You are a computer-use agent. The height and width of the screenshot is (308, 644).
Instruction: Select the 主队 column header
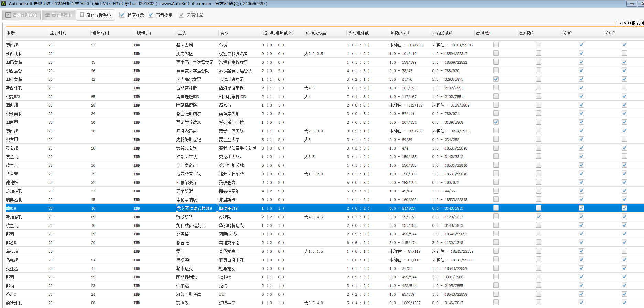point(182,33)
